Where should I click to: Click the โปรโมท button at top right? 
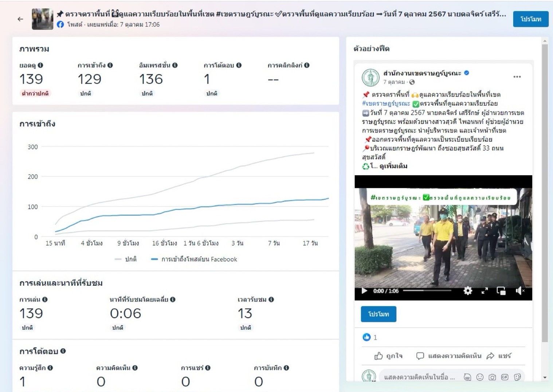[530, 19]
